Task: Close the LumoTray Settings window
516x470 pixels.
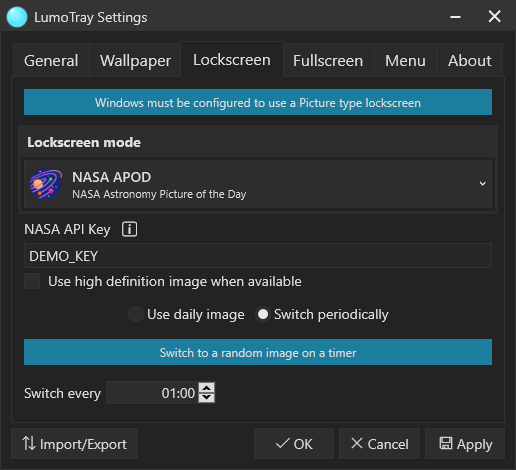Action: pos(494,16)
